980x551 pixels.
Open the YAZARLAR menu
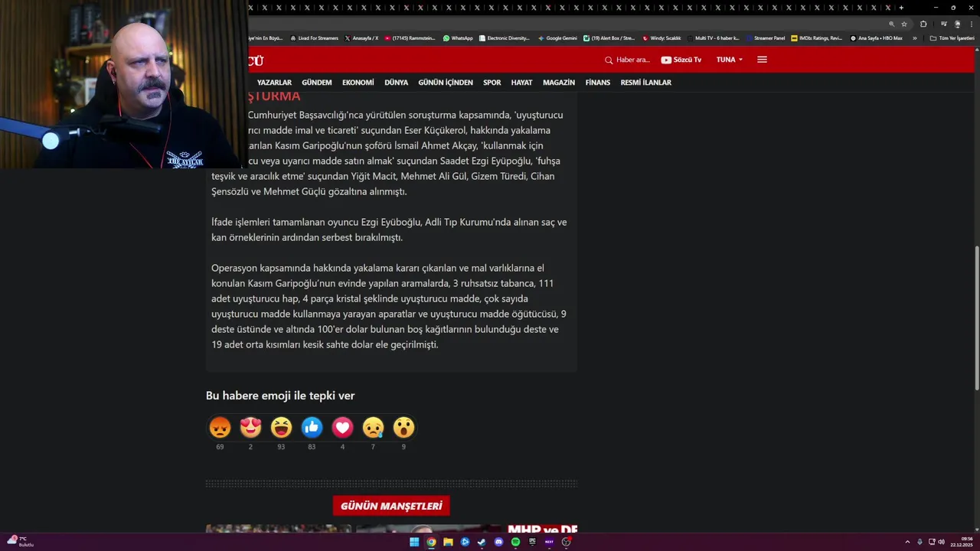(274, 83)
